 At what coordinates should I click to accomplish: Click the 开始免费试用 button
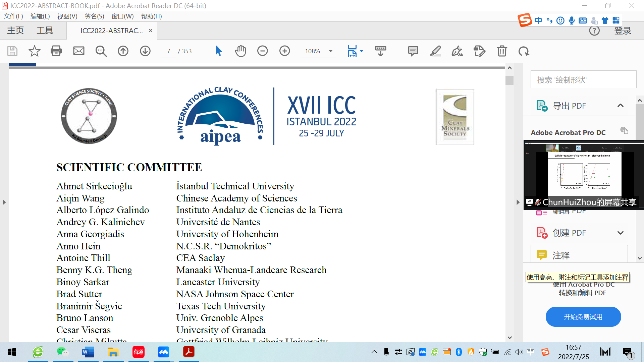pos(583,317)
